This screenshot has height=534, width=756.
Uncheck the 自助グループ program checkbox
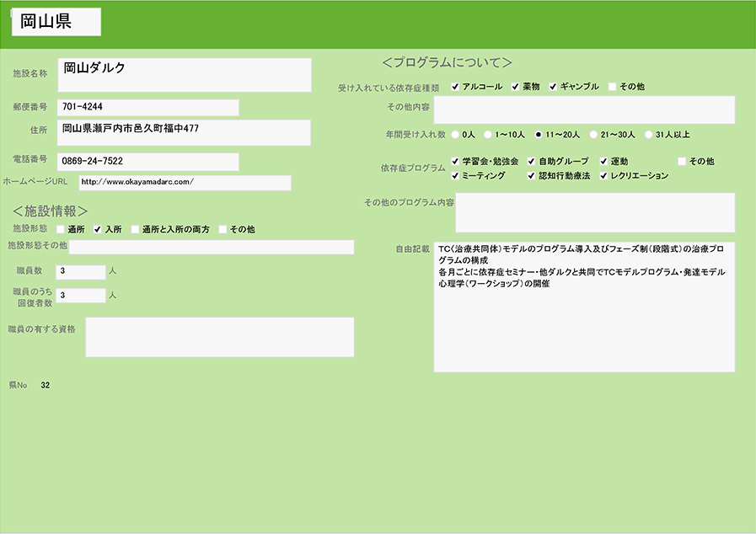[532, 161]
